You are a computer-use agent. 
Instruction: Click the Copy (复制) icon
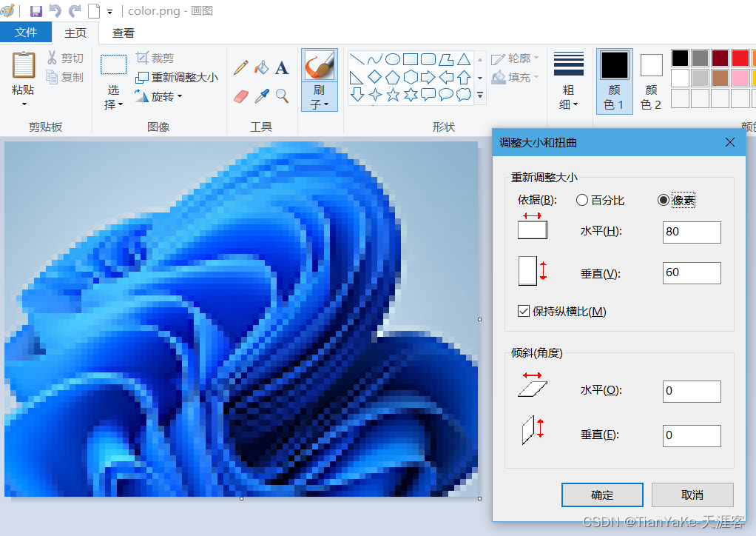[x=52, y=77]
